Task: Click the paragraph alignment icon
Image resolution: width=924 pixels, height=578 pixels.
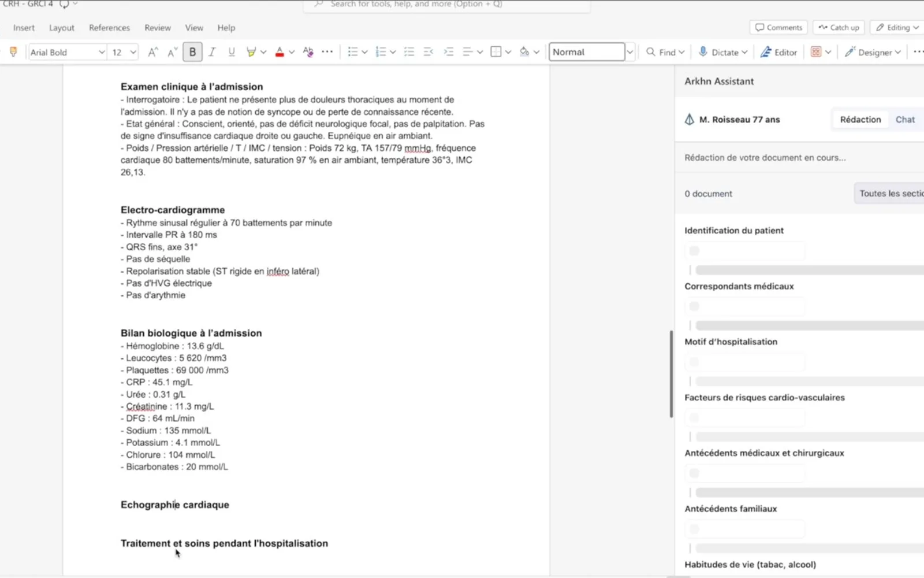Action: pyautogui.click(x=468, y=52)
